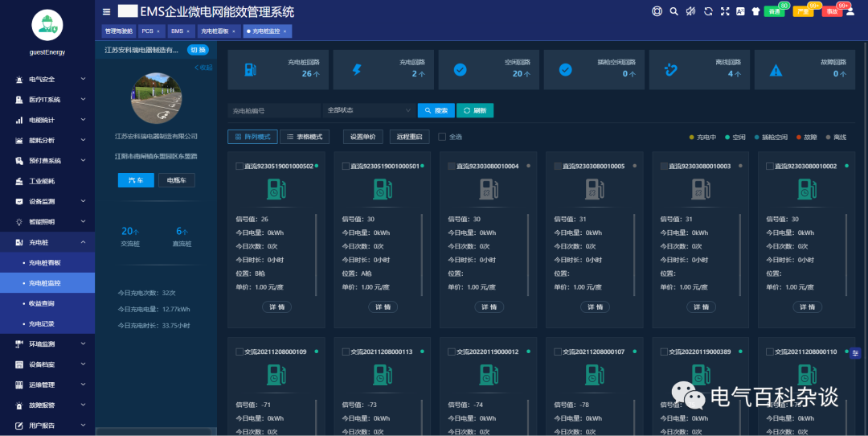Click the 设置单价 button
868x436 pixels.
[362, 137]
